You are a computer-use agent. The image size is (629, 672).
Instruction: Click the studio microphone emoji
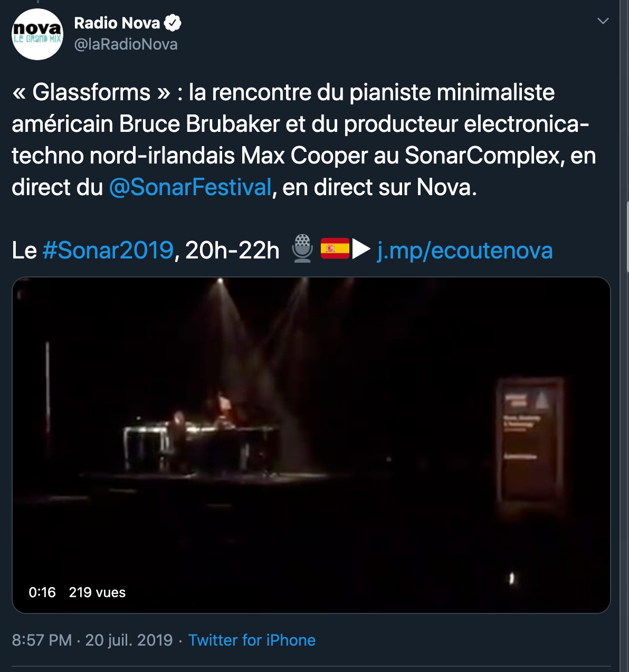(303, 248)
